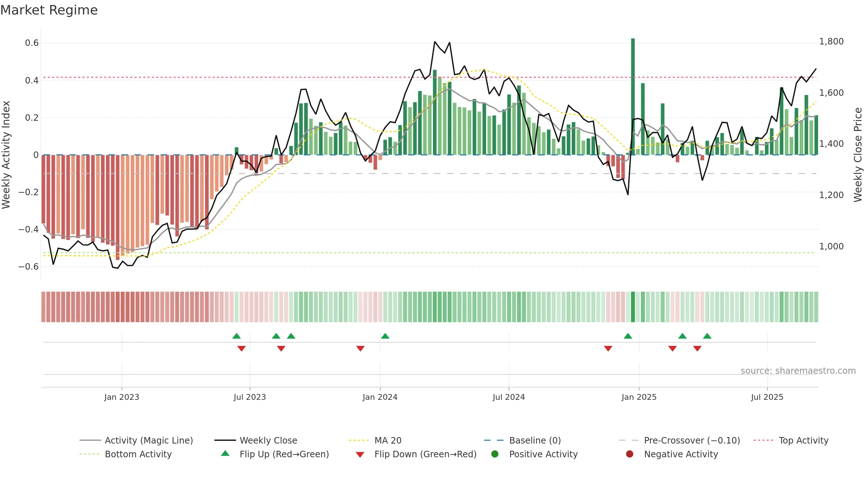Toggle the Flip Up (Red→Green) legend entry
This screenshot has height=488, width=868.
275,454
